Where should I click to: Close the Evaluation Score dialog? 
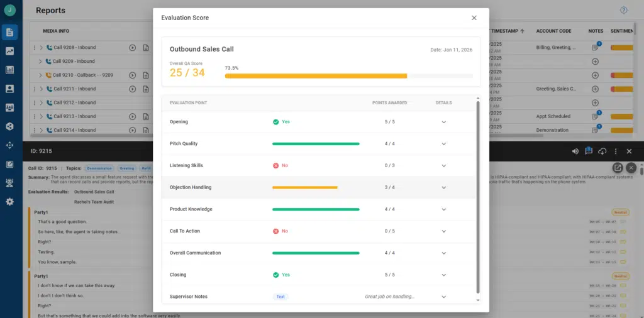474,18
